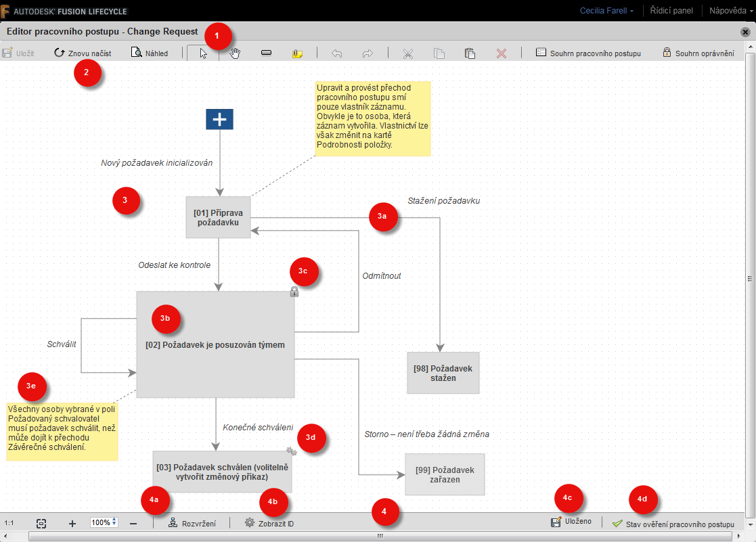The width and height of the screenshot is (756, 542).
Task: Zoom in with plus icon
Action: [72, 523]
